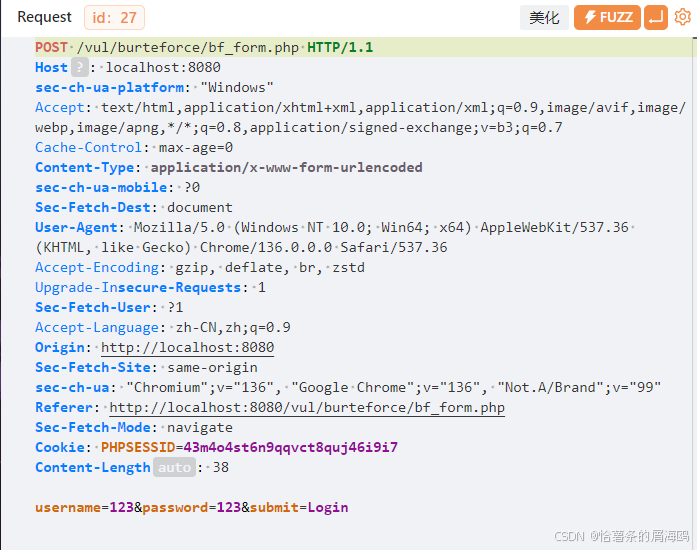Click the auto badge beside Content-Length
This screenshot has height=550, width=697.
[174, 467]
